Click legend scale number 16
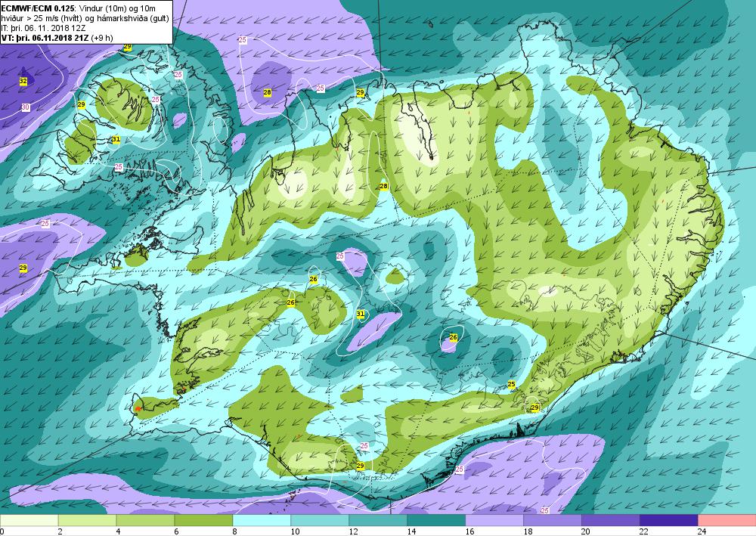 pyautogui.click(x=469, y=531)
